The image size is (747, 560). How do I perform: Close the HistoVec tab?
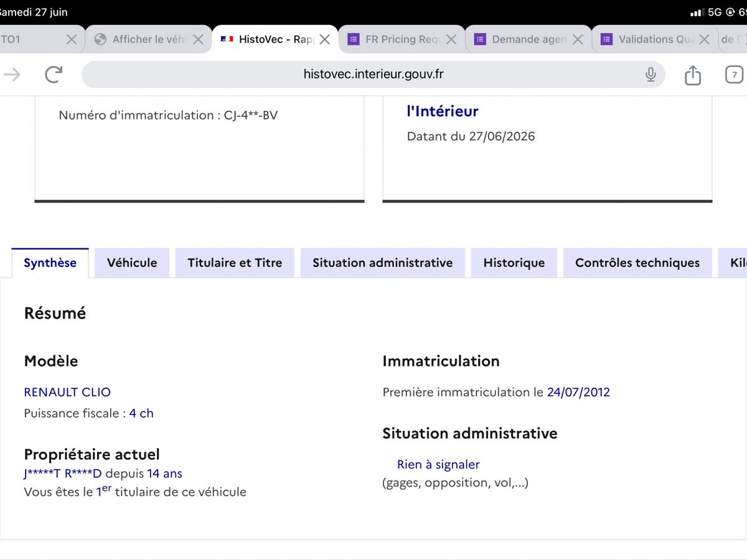point(324,39)
